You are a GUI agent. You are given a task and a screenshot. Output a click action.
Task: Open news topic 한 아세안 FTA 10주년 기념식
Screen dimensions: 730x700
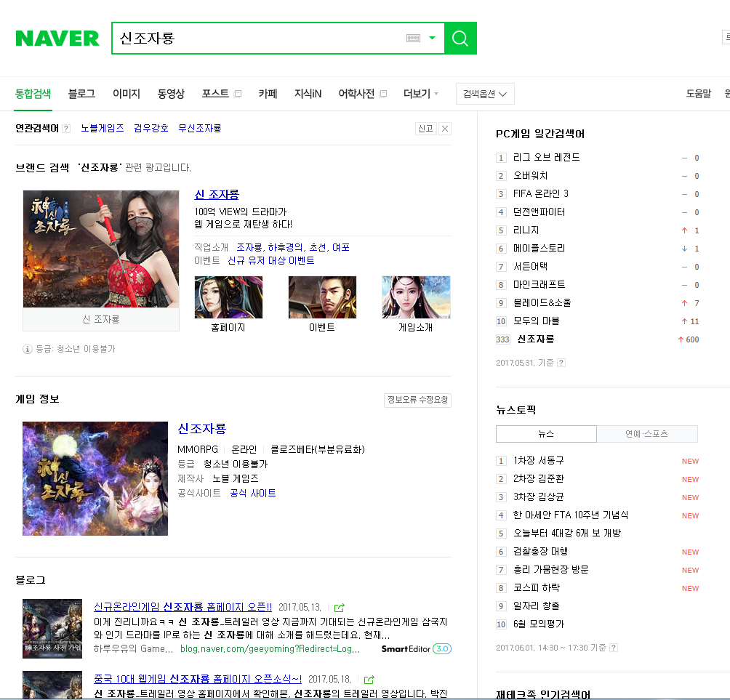(x=571, y=515)
